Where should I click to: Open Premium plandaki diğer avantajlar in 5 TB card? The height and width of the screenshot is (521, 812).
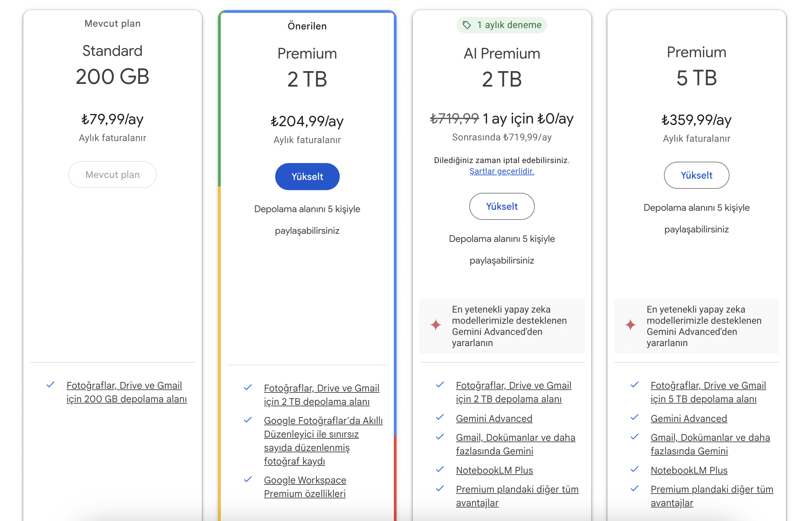[x=712, y=496]
